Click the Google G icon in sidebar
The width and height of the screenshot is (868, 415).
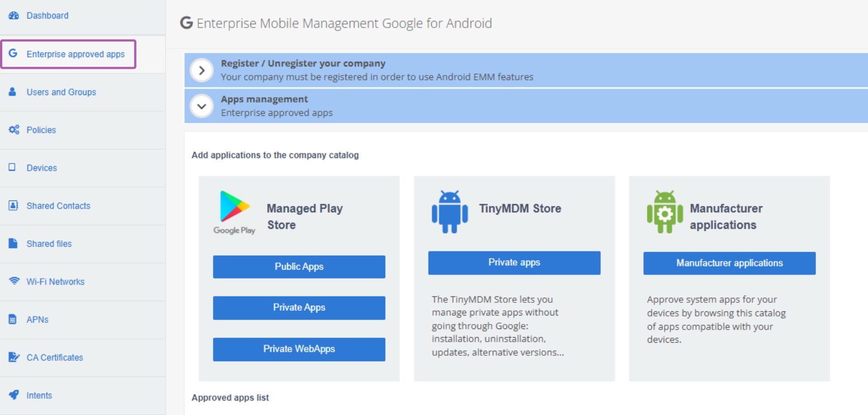pyautogui.click(x=13, y=53)
